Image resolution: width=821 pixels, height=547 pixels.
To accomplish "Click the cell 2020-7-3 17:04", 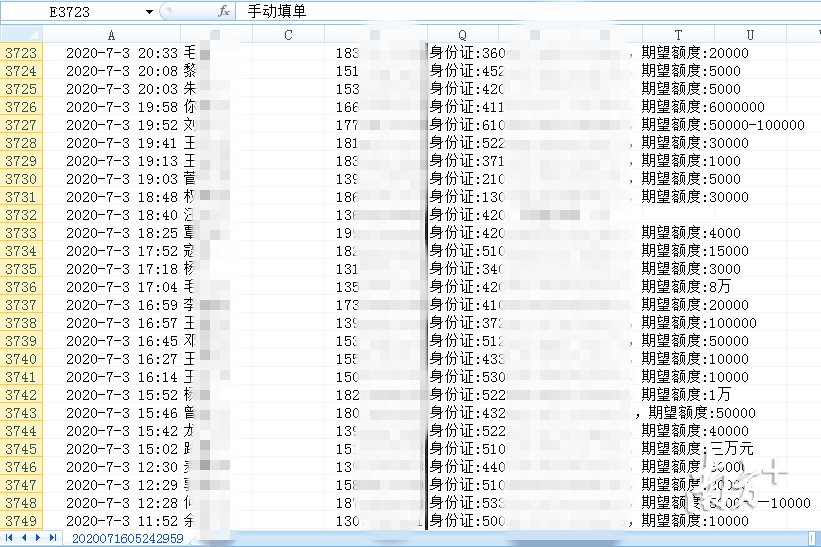I will pyautogui.click(x=112, y=287).
